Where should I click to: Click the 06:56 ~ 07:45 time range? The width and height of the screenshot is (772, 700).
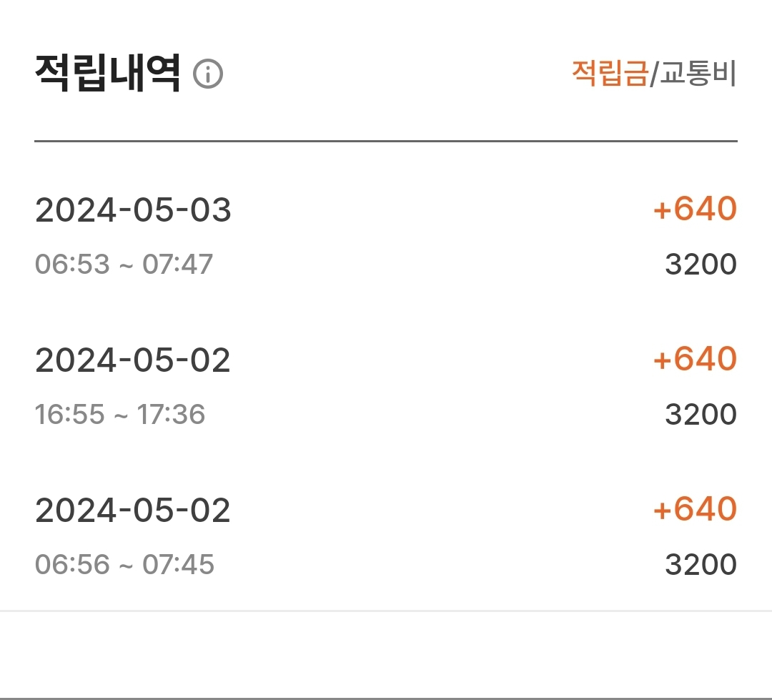[x=124, y=565]
